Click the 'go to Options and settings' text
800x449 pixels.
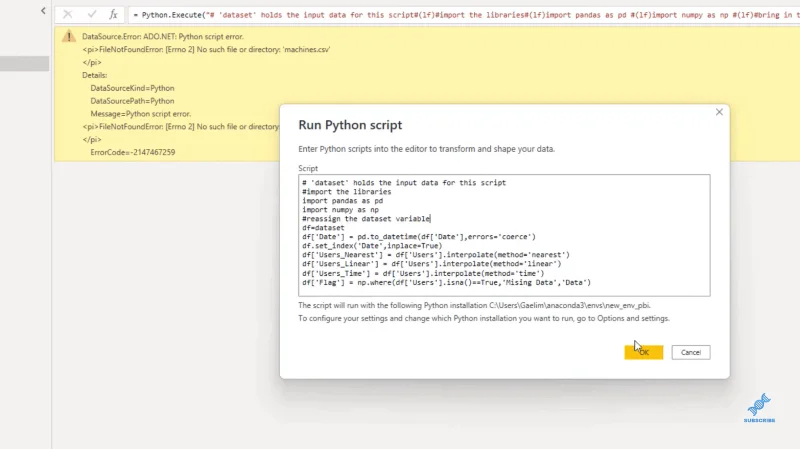(x=623, y=318)
